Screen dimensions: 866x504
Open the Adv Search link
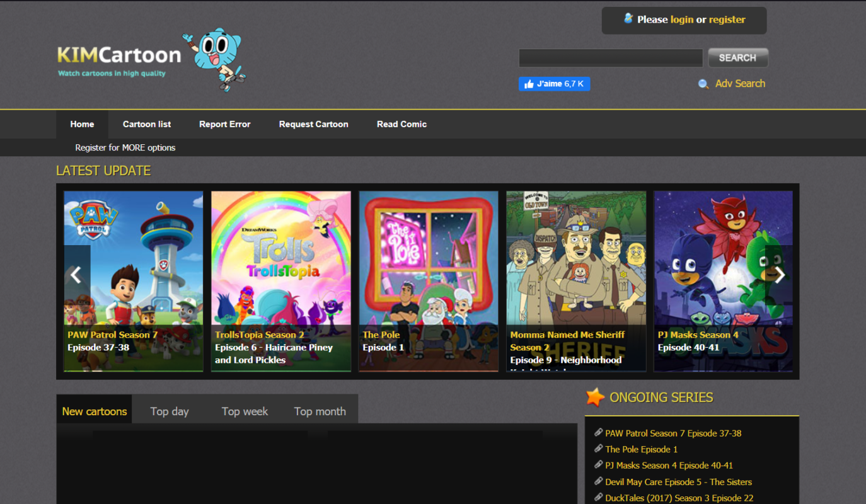[740, 84]
